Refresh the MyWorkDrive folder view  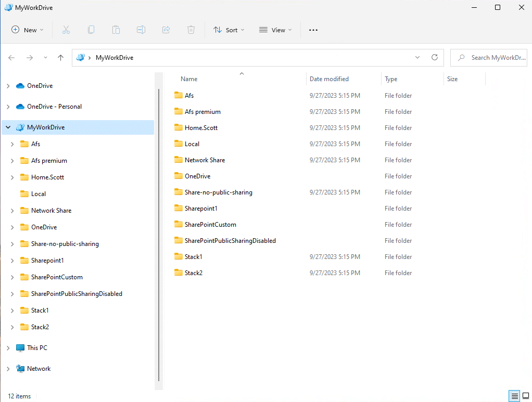click(x=435, y=58)
